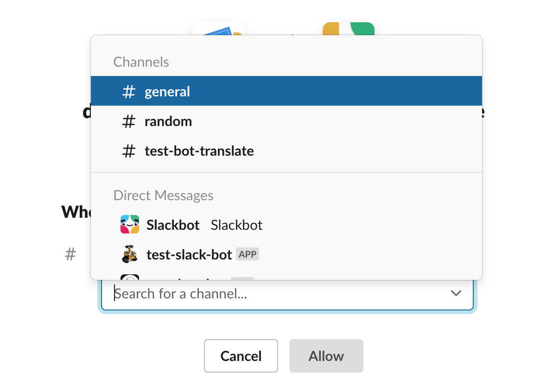Click the blue app icon behind the dropdown
The width and height of the screenshot is (534, 392).
[219, 29]
